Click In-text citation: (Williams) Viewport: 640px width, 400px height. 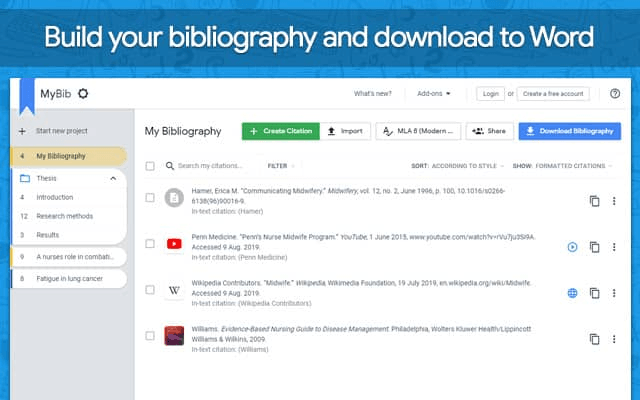[230, 350]
